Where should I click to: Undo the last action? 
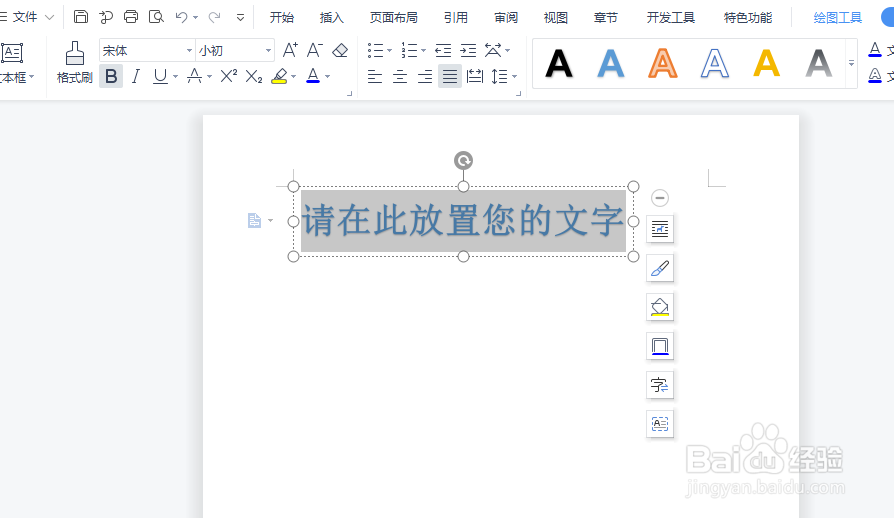tap(181, 17)
